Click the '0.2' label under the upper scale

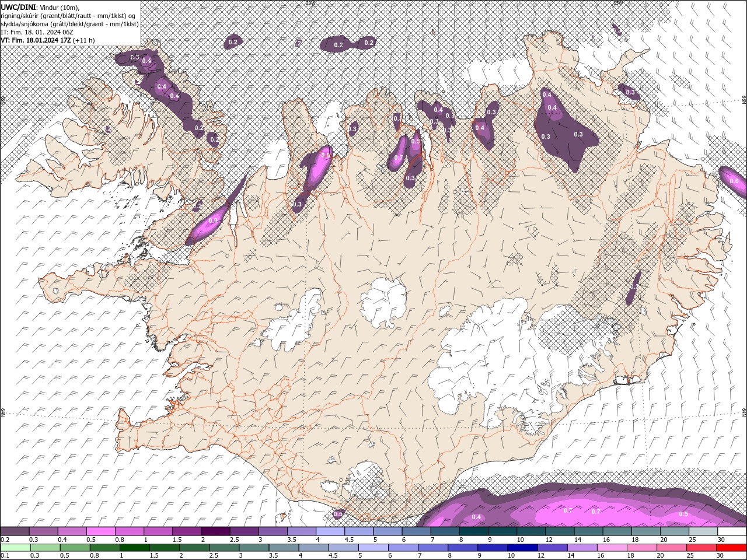click(5, 540)
